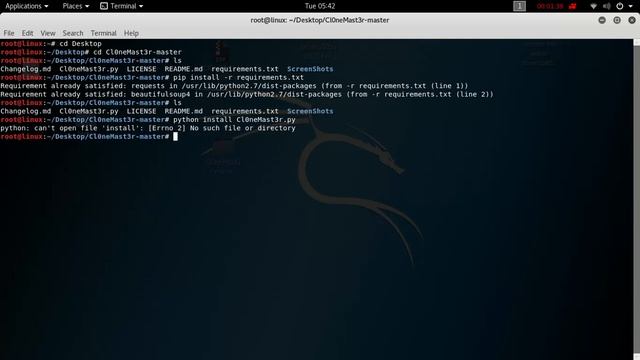Expand the system menu arrow
This screenshot has height=360, width=640.
click(x=630, y=6)
